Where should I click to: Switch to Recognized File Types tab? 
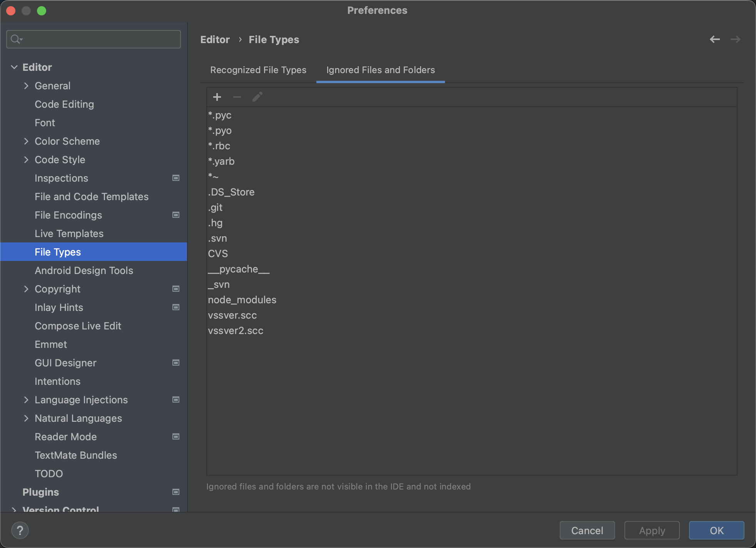click(x=258, y=70)
